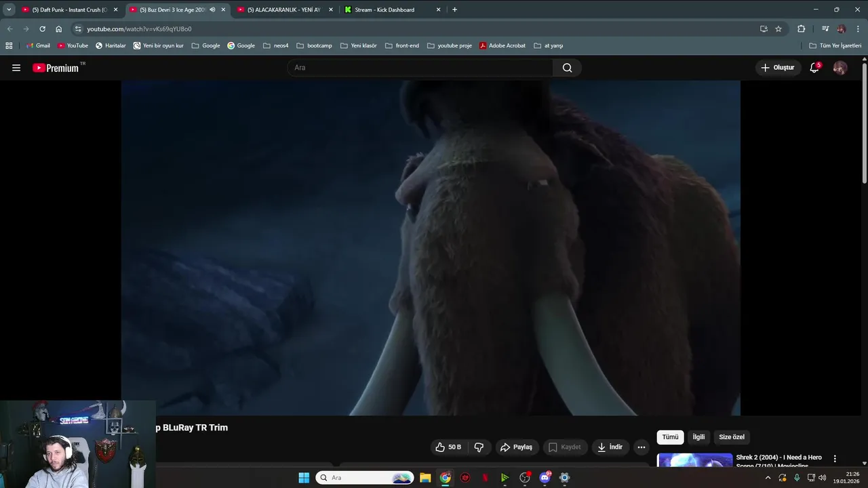
Task: Expand the Tüm Yer İşaretleri folder
Action: tap(835, 45)
